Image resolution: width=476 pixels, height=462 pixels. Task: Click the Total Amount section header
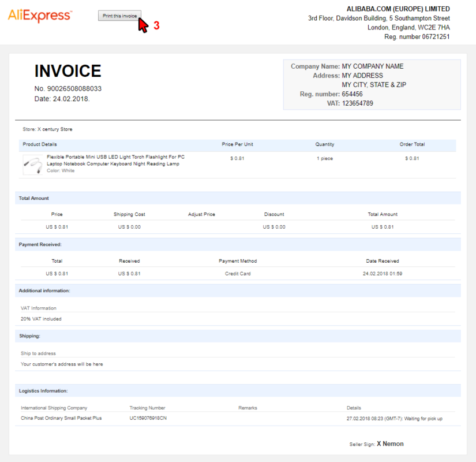tap(238, 198)
